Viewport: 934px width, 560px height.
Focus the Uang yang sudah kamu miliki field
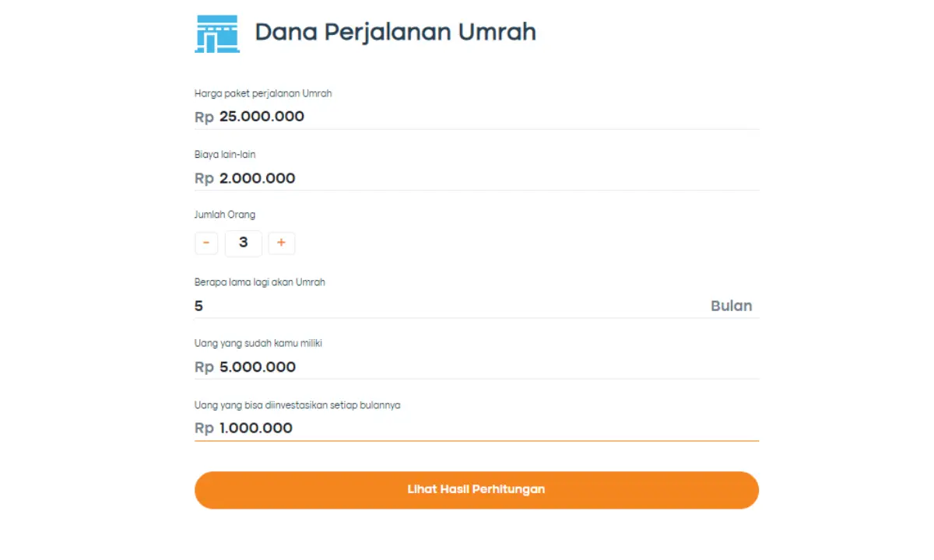[483, 367]
